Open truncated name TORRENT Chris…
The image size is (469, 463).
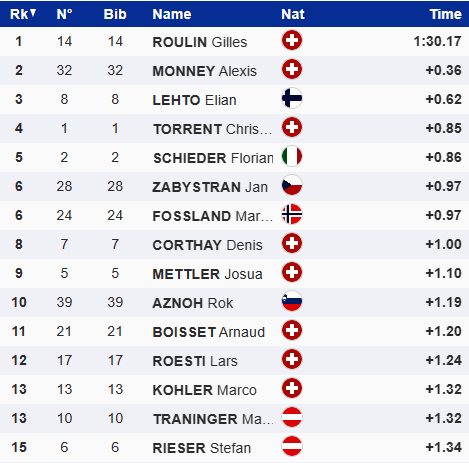coord(213,129)
